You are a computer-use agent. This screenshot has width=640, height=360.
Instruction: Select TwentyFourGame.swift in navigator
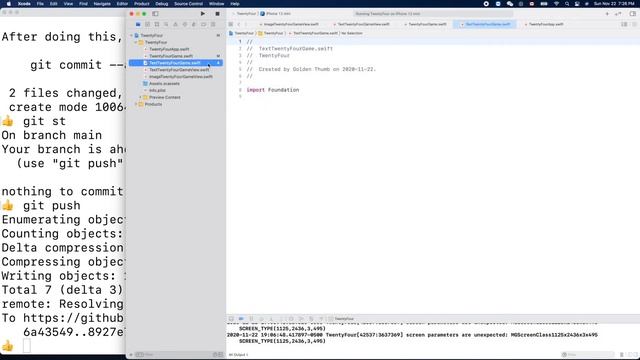[171, 56]
